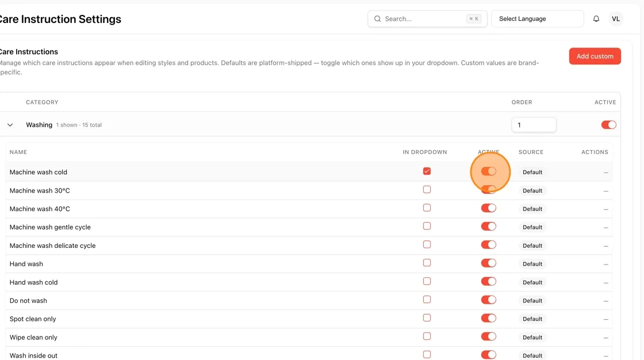The image size is (644, 360).
Task: Uncheck In Dropdown for Machine wash cold
Action: [427, 171]
